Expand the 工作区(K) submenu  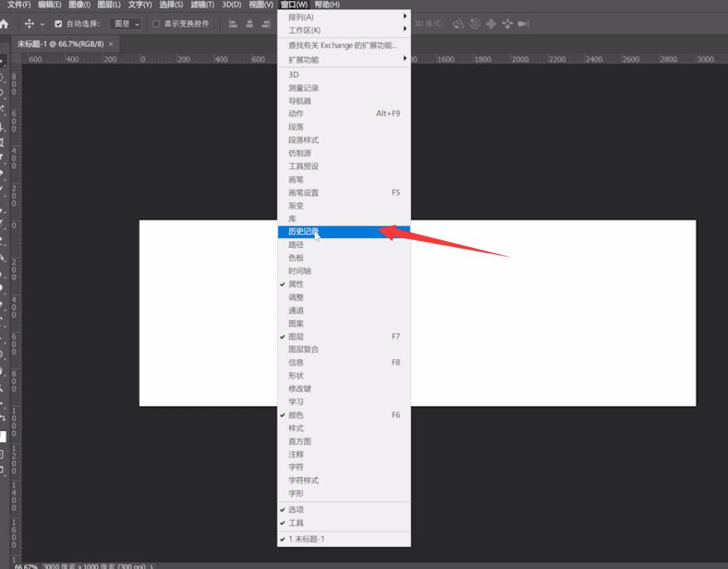pyautogui.click(x=343, y=30)
